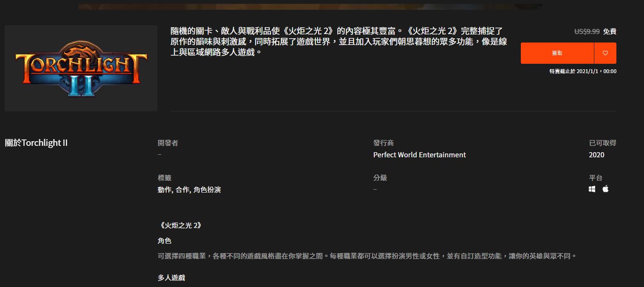Click sale end date 2021/1/1 text

pyautogui.click(x=583, y=71)
